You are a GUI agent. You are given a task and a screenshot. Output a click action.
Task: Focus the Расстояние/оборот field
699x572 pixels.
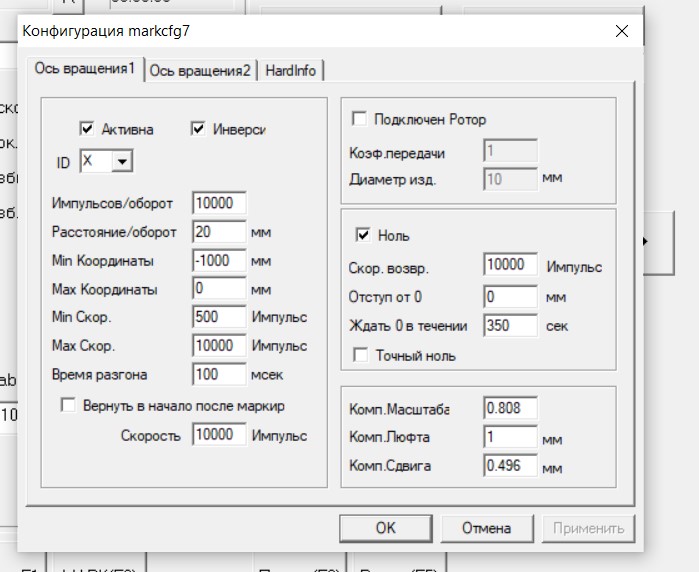tap(218, 232)
